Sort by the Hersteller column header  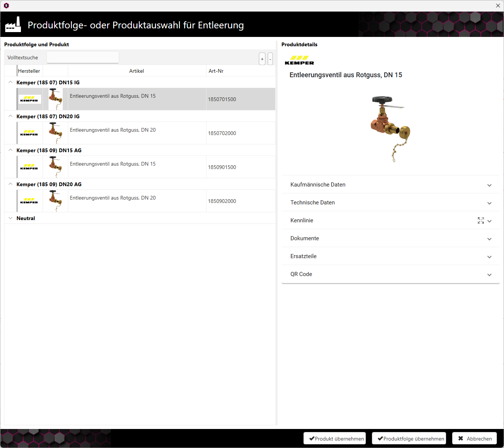(29, 71)
